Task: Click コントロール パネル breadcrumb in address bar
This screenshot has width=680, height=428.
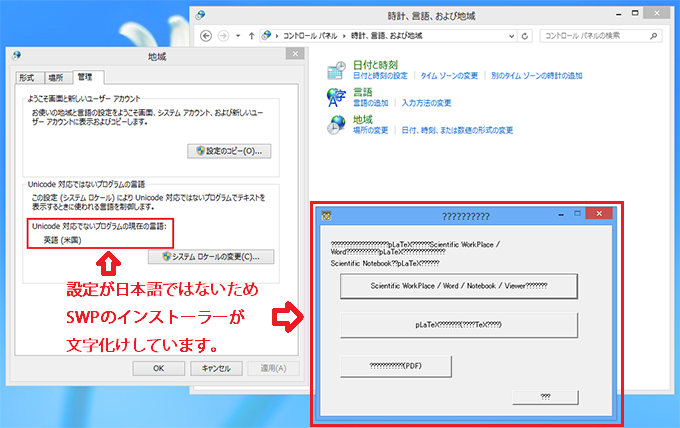Action: [x=310, y=36]
